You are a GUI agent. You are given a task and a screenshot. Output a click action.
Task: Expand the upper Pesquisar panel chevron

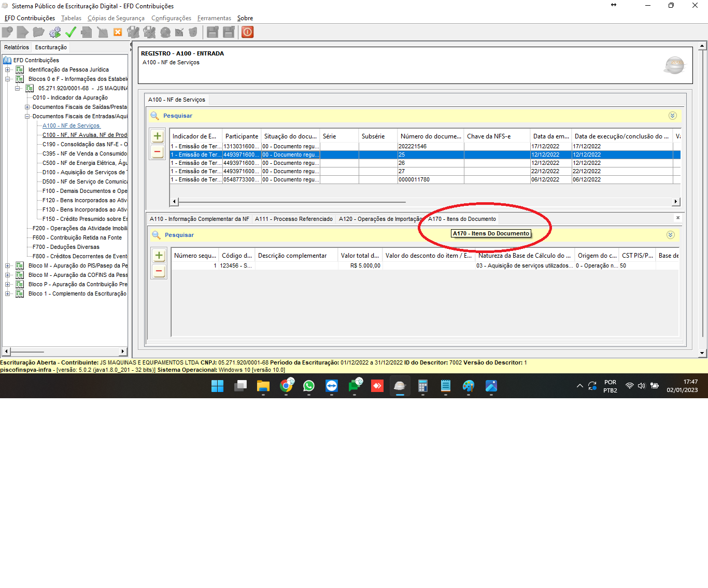[x=672, y=116]
